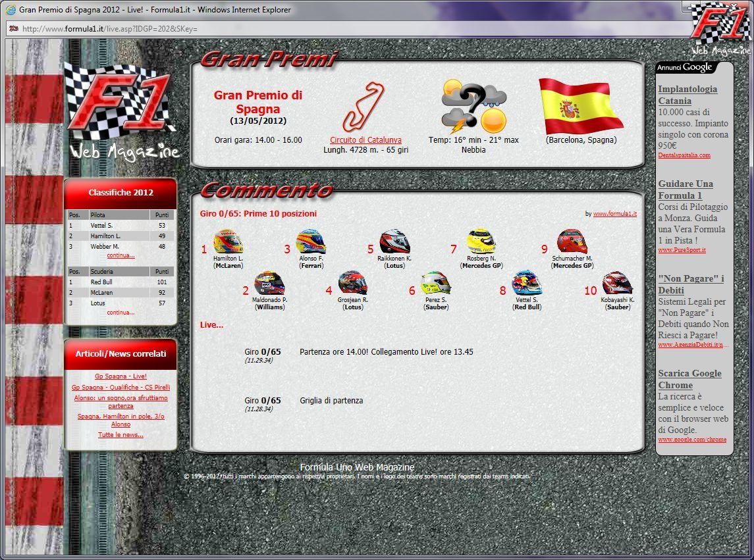Click the F1 logo in the window corner
The height and width of the screenshot is (560, 754).
[721, 28]
